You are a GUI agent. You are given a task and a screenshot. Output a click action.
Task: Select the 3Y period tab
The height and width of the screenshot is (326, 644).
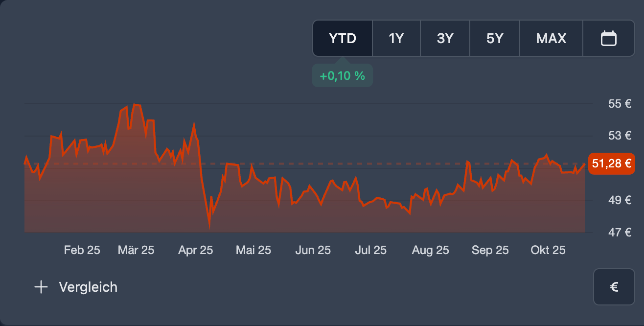click(445, 38)
